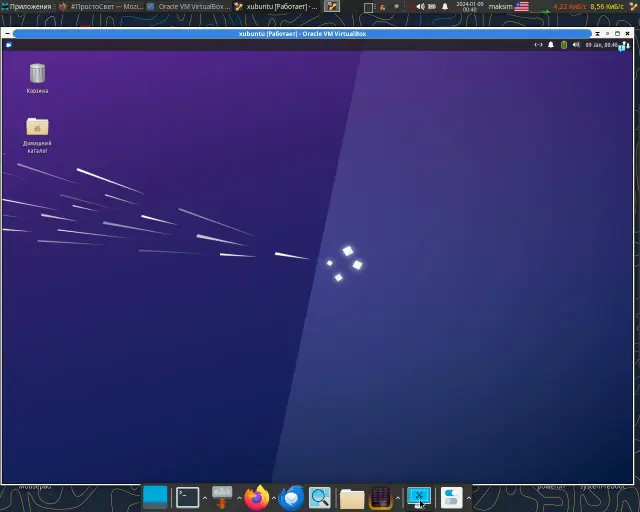Viewport: 640px width, 512px height.
Task: Expand the arrow next to network tool launcher
Action: pyautogui.click(x=239, y=498)
